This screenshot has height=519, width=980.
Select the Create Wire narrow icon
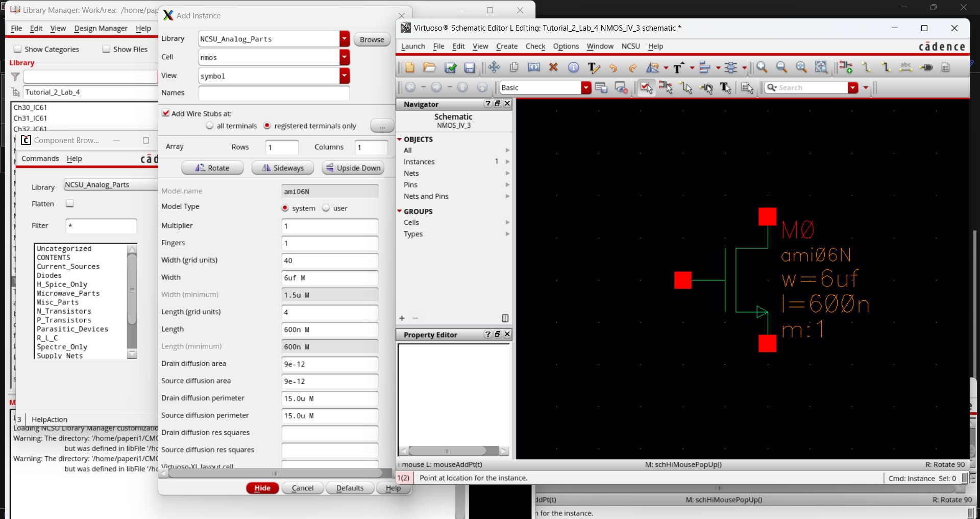click(866, 67)
